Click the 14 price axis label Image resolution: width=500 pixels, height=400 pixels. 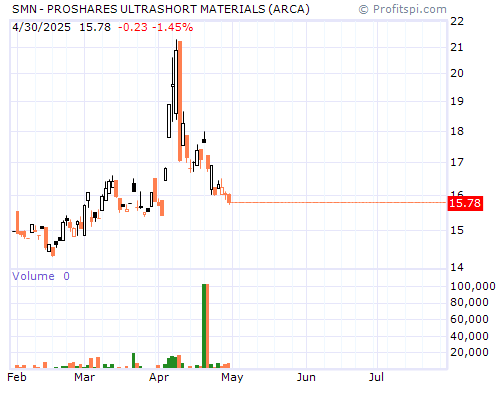[457, 267]
